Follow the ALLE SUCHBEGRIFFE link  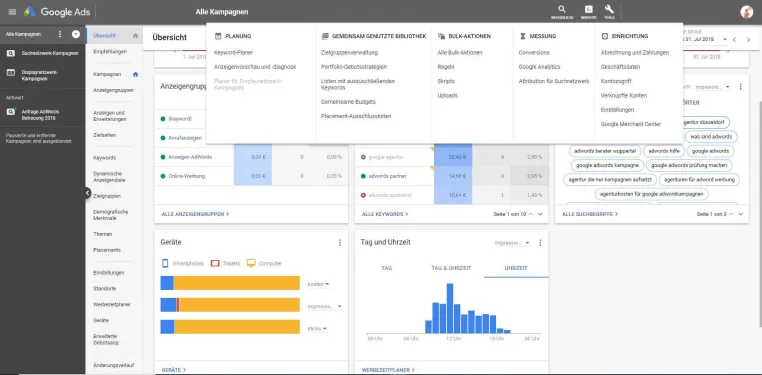[x=590, y=214]
